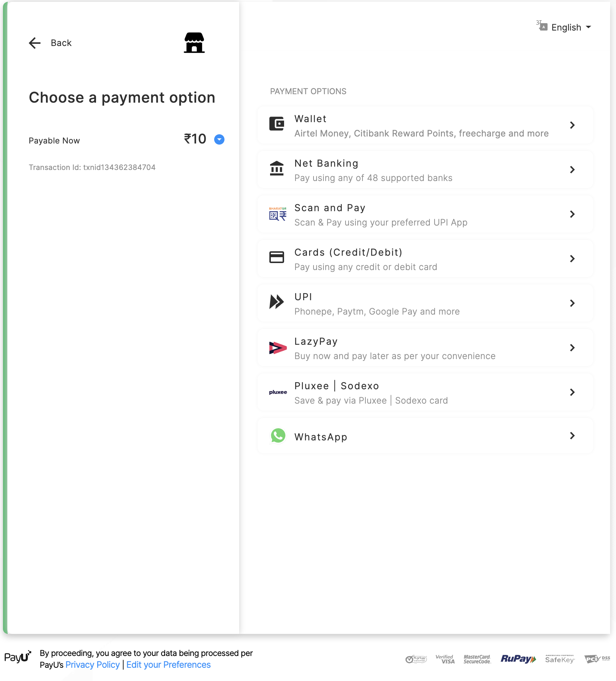
Task: Click the BharatQR Scan and Pay icon
Action: [277, 214]
